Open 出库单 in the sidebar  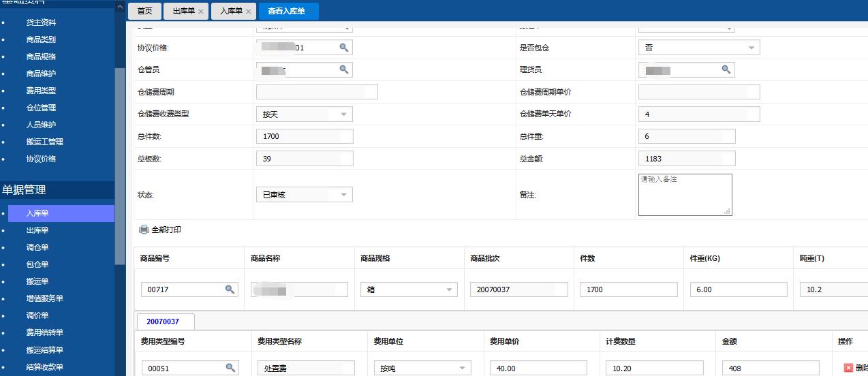click(37, 230)
